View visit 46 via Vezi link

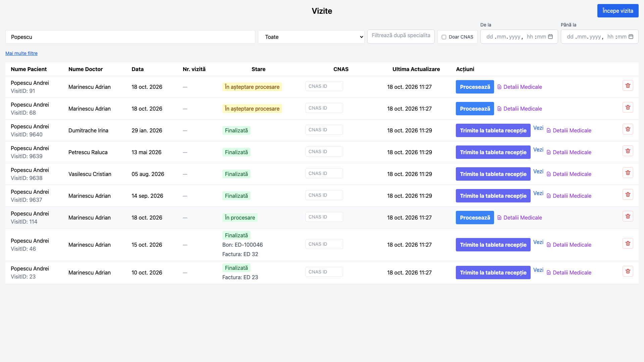tap(538, 242)
